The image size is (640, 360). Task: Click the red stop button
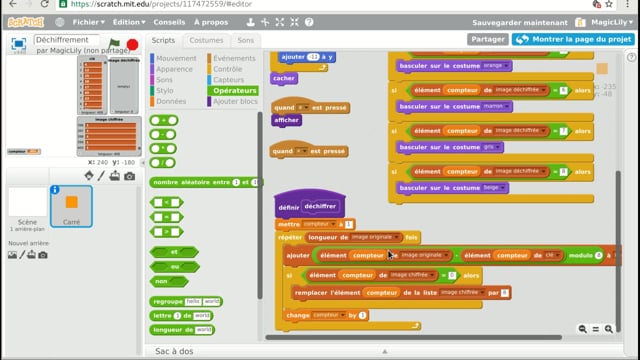click(132, 44)
